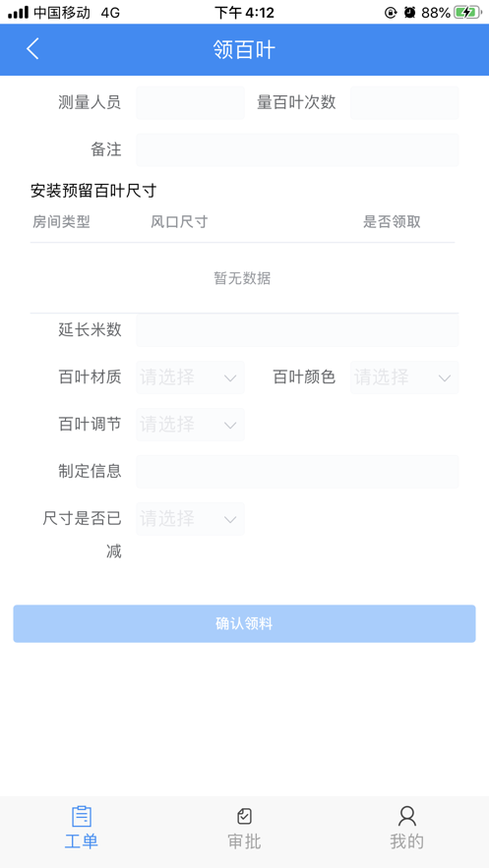Expand the 百叶调节 dropdown
Image resolution: width=489 pixels, height=868 pixels.
point(190,425)
